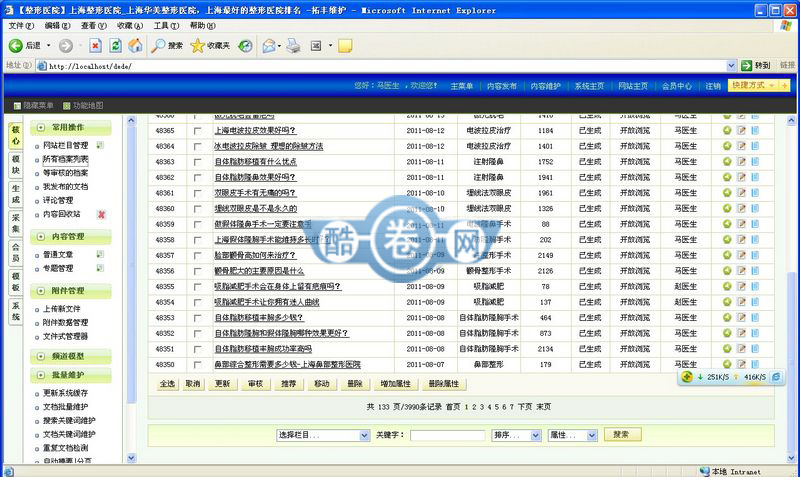Click small icon beside 网站栏目管理
The width and height of the screenshot is (800, 477).
[100, 145]
